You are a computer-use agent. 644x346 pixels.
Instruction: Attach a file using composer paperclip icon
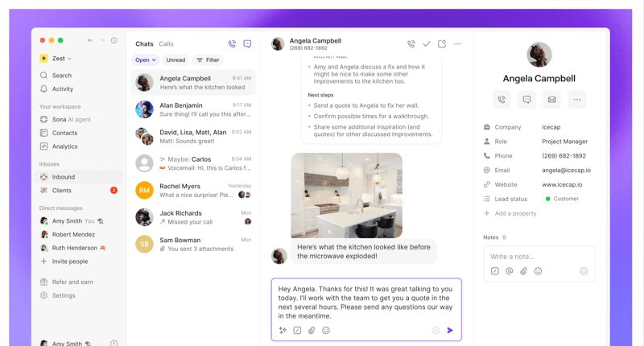[312, 331]
